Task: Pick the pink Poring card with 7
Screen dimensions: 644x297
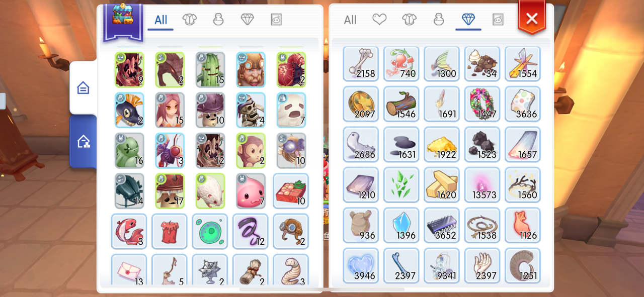Action: pos(251,190)
